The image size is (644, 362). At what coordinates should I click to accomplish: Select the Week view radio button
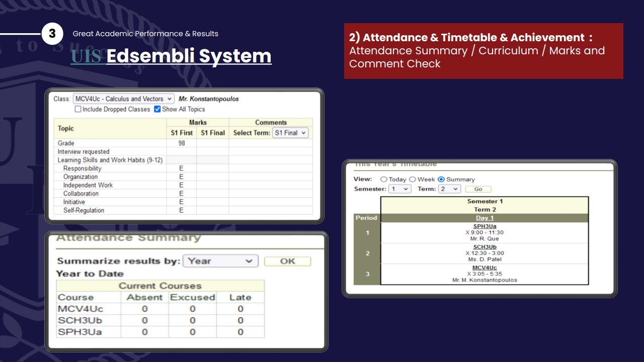(413, 179)
